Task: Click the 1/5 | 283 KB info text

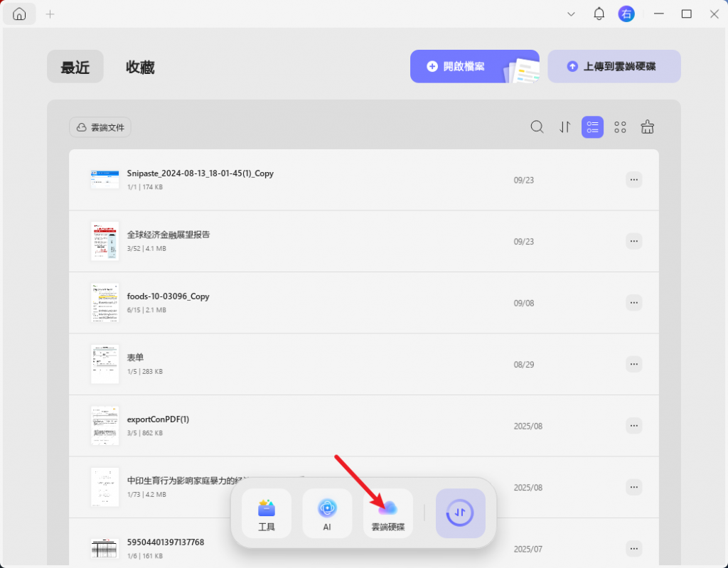Action: point(145,372)
